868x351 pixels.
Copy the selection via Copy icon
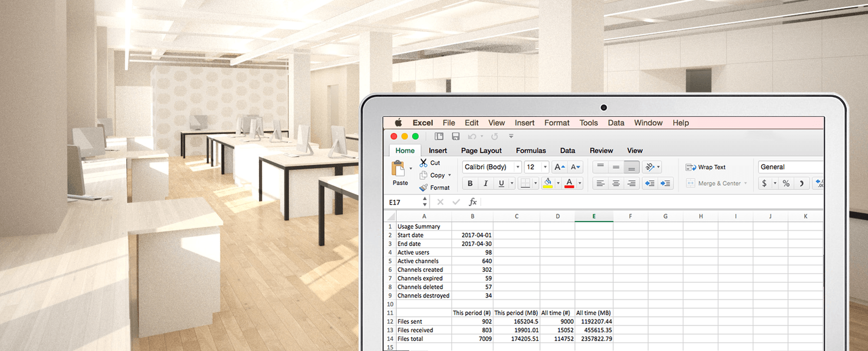(424, 175)
